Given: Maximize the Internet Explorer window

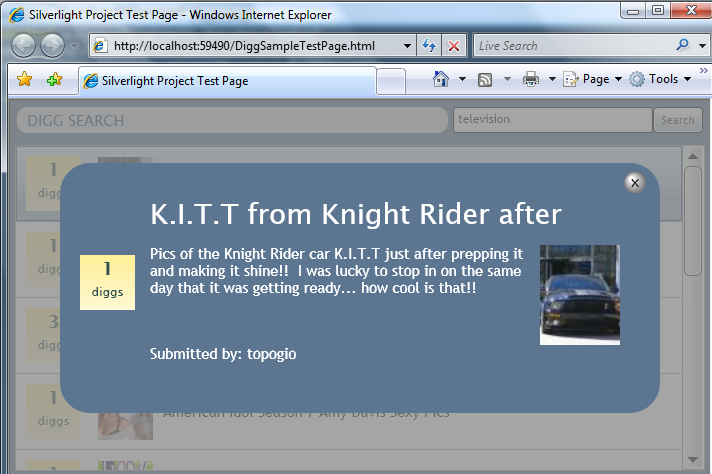Looking at the screenshot, I should pyautogui.click(x=658, y=10).
